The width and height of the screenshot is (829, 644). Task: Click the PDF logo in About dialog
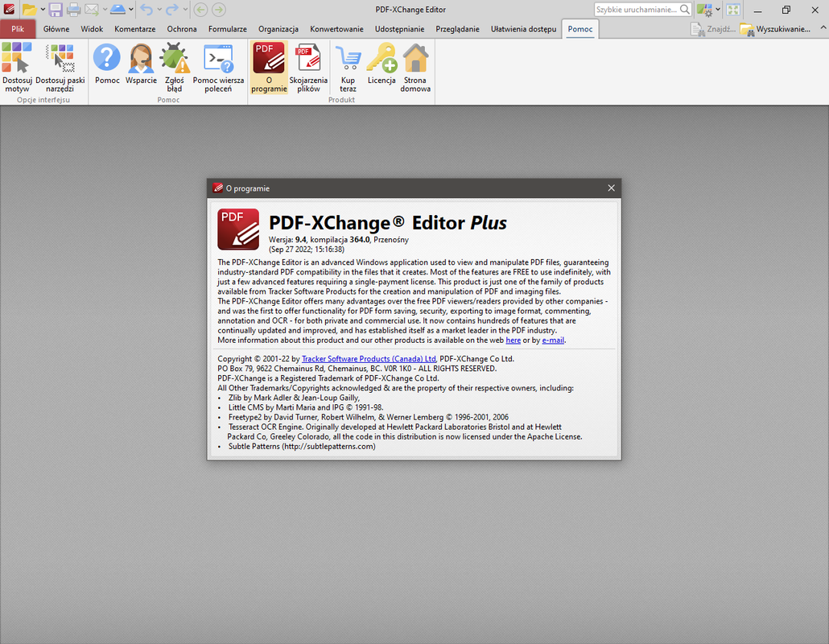click(238, 229)
